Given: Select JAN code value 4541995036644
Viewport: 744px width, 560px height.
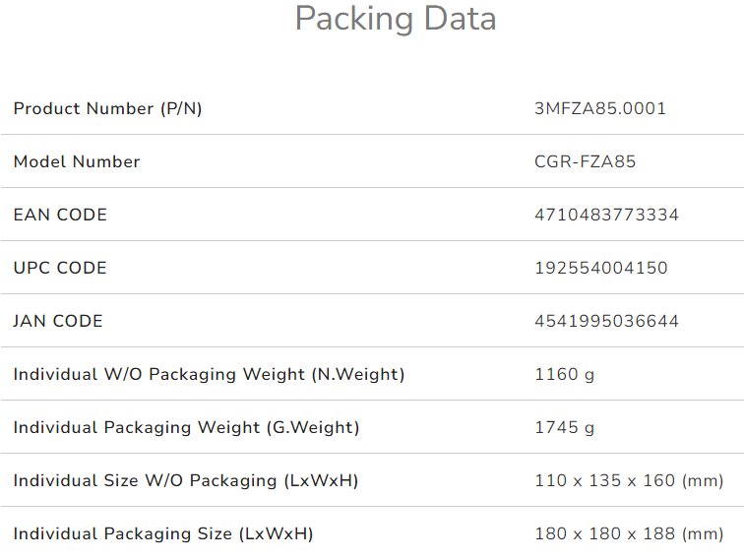Looking at the screenshot, I should pos(606,321).
